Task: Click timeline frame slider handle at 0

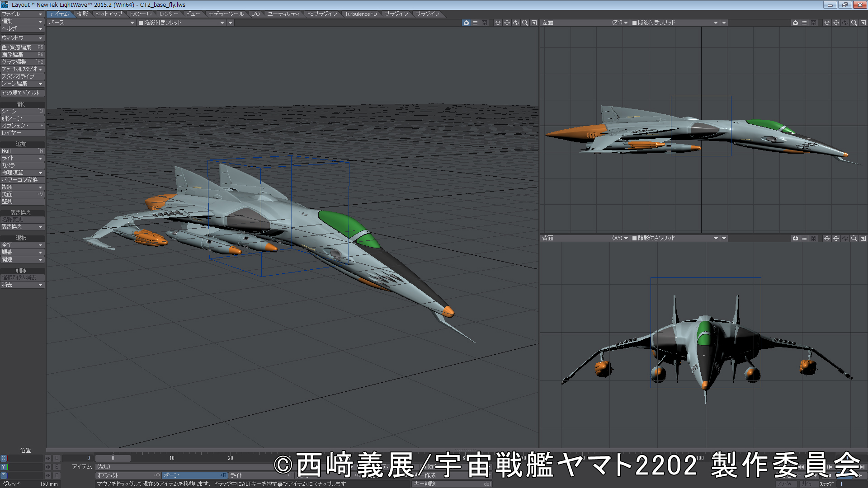Action: [113, 458]
